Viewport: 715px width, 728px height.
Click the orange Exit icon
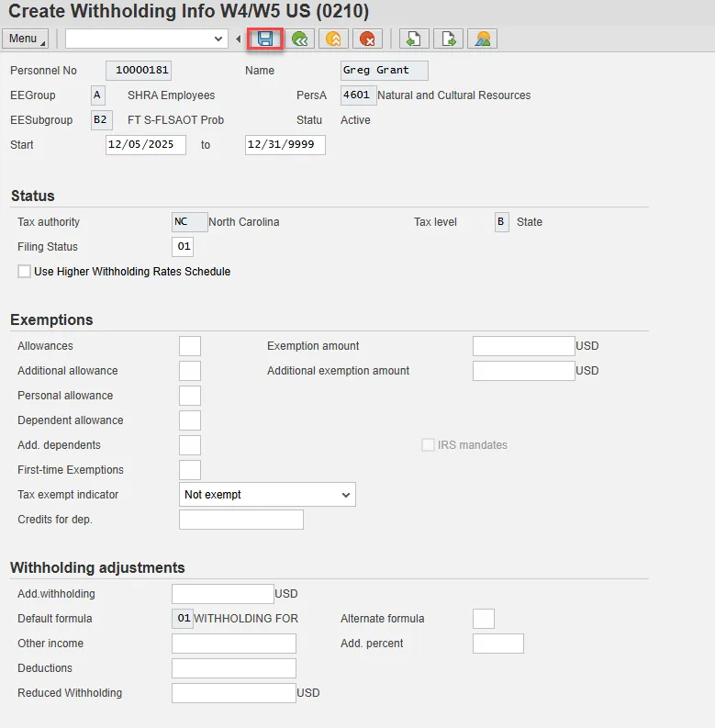coord(333,39)
